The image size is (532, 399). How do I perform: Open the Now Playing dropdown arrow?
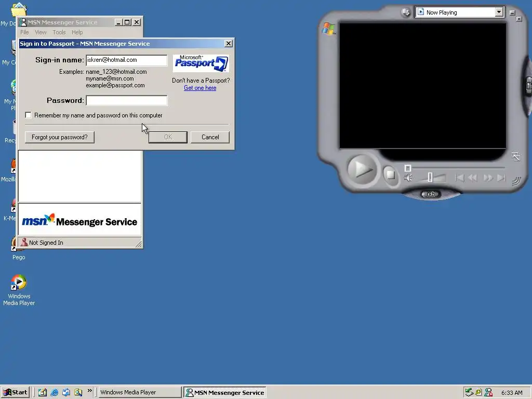click(x=499, y=12)
